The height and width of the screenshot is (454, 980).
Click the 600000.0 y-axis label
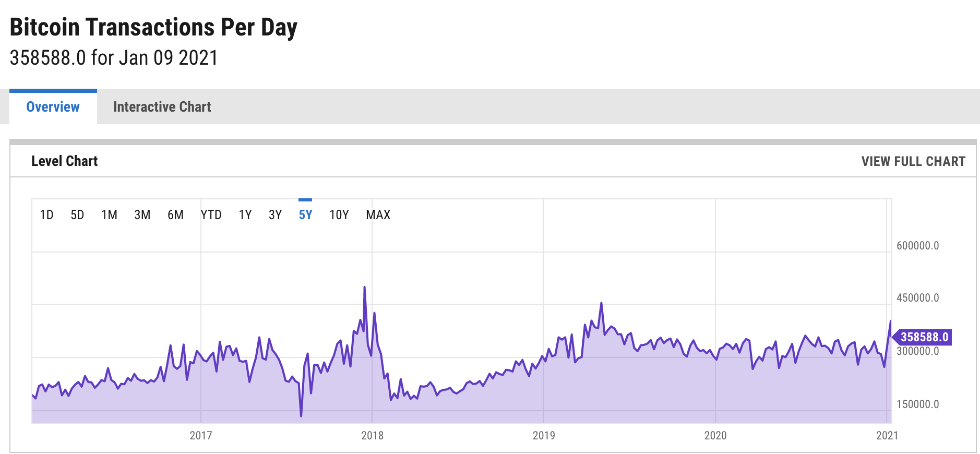pos(917,246)
